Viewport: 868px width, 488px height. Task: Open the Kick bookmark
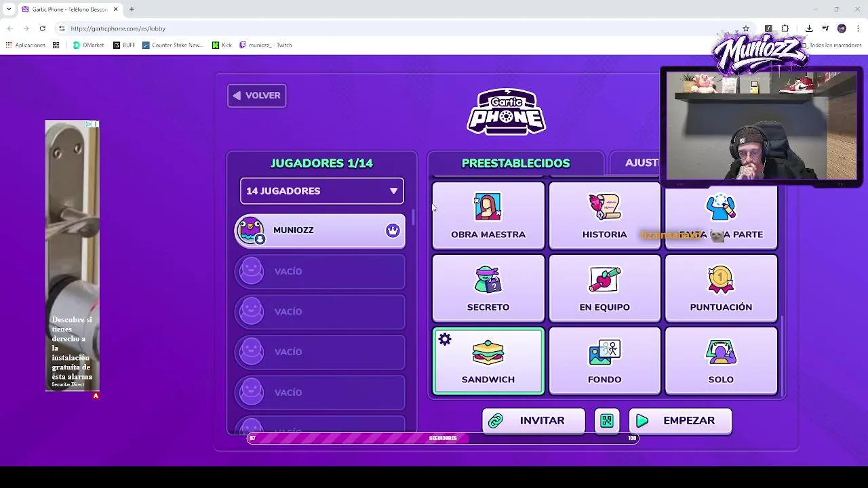222,45
